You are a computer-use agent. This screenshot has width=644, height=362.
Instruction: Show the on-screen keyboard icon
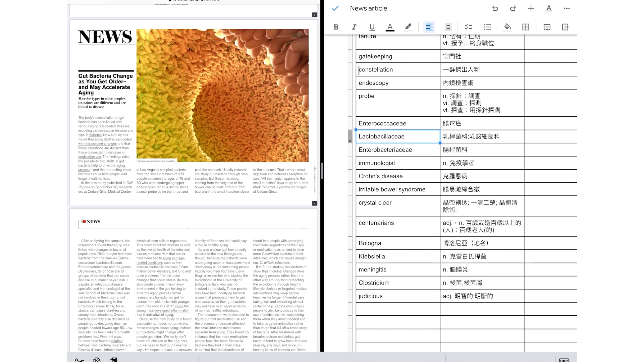coord(565,360)
